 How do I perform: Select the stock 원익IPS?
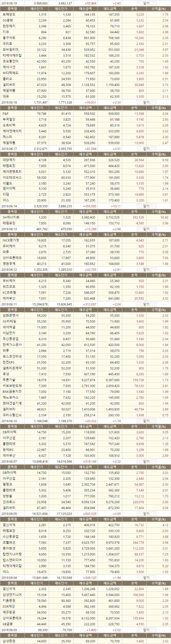[x=8, y=450]
